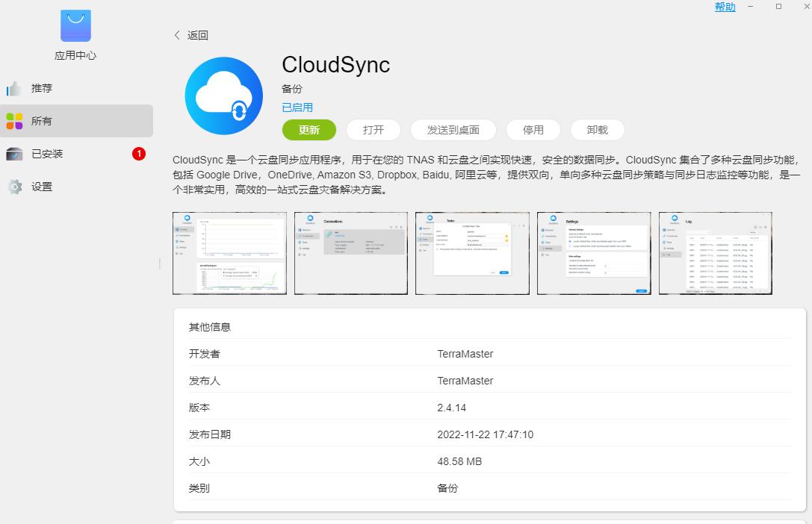Click the 已安装 sidebar icon

[15, 154]
